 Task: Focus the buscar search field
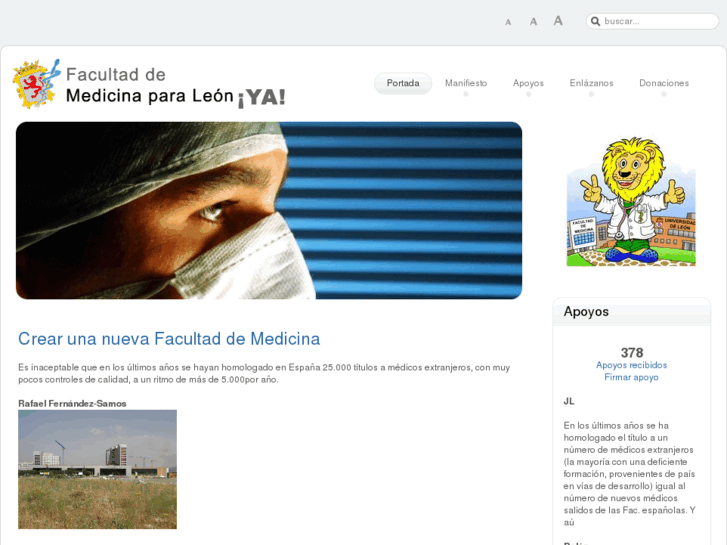tap(652, 21)
